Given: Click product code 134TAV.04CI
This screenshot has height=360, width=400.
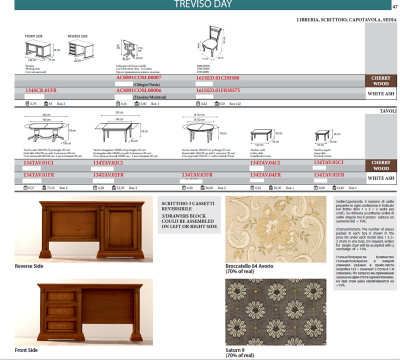Looking at the screenshot, I should point(265,163).
